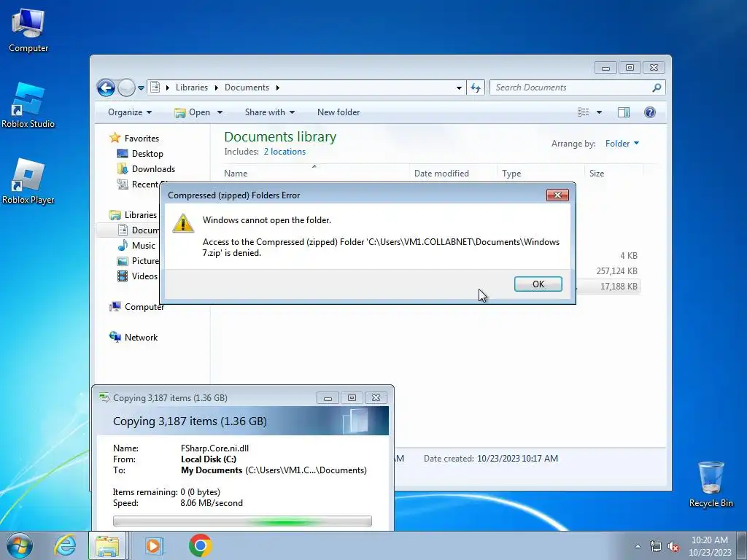This screenshot has width=747, height=560.
Task: Click the 17,188 KB size cell
Action: tap(619, 287)
